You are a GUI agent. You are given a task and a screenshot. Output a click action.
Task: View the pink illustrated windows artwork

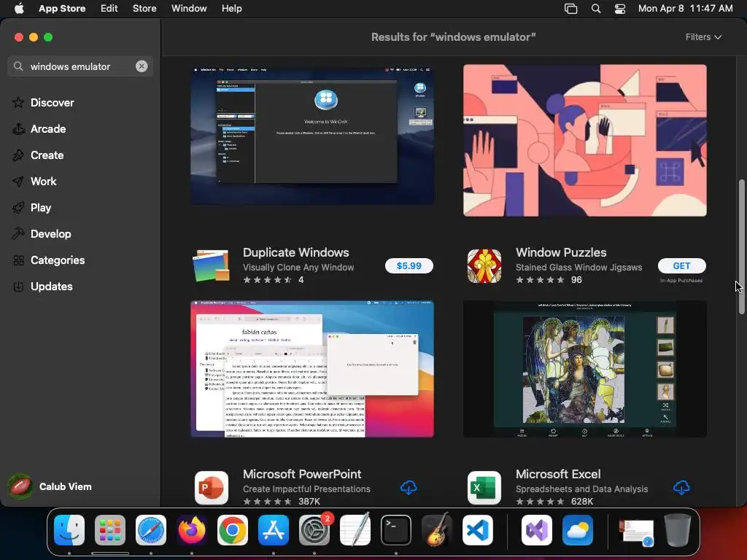[x=584, y=140]
